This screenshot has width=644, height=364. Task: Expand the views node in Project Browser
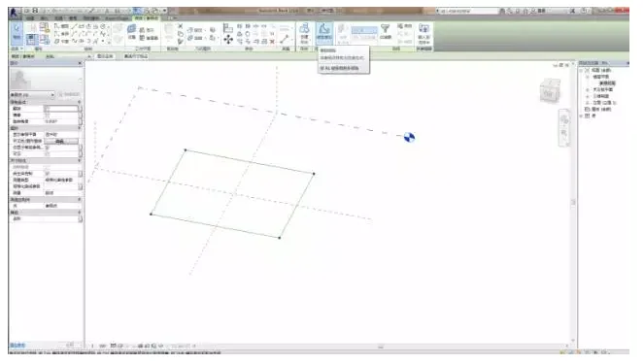click(582, 70)
